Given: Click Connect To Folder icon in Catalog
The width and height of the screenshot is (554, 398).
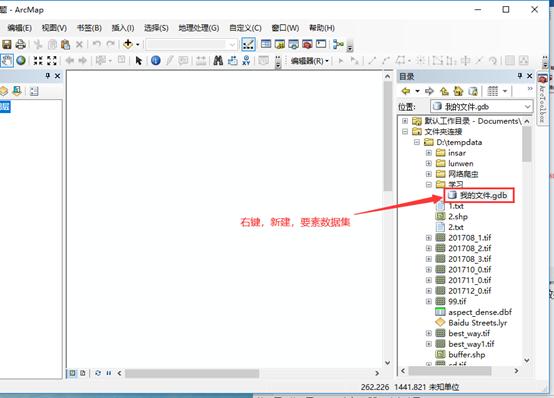Looking at the screenshot, I should pos(473,91).
